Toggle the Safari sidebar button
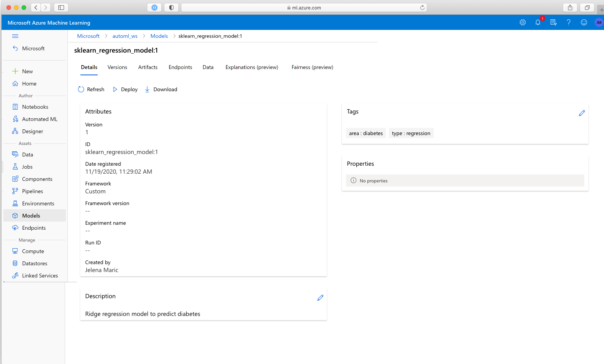 click(x=61, y=8)
